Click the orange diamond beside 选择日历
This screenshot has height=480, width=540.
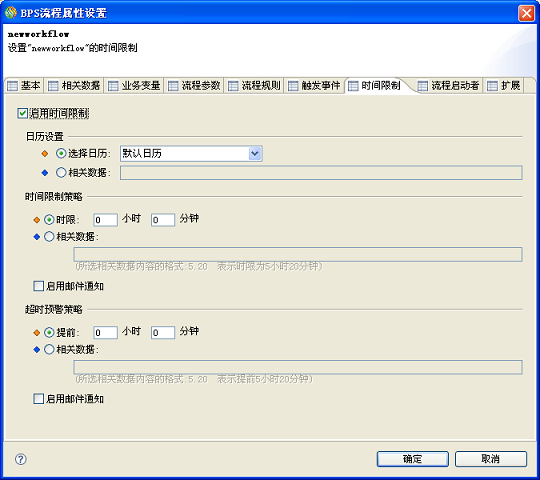[x=45, y=154]
